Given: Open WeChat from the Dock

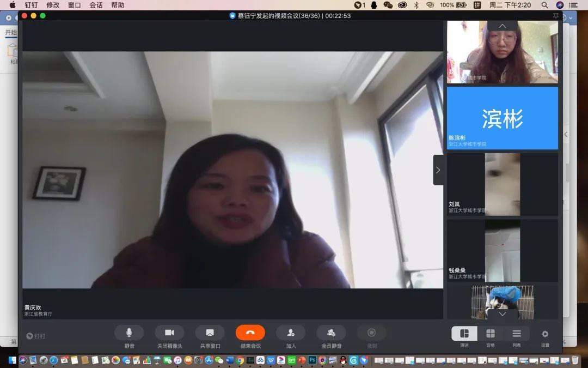Looking at the screenshot, I should point(219,360).
